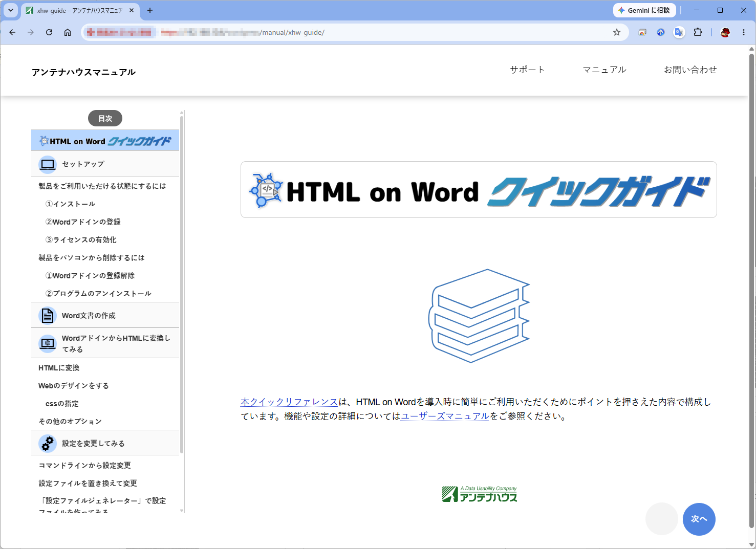Screen dimensions: 756x549
Task: Open Webのデザインをする
Action: pos(74,386)
